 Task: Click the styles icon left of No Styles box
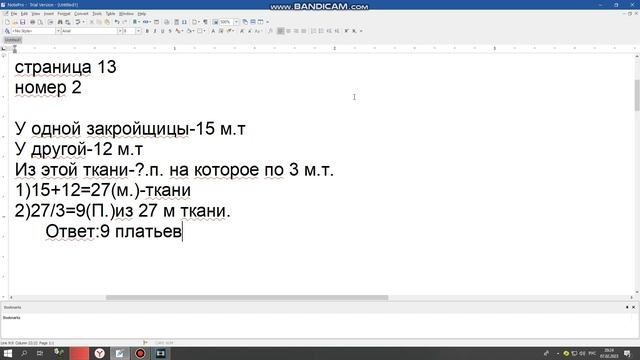tap(7, 31)
